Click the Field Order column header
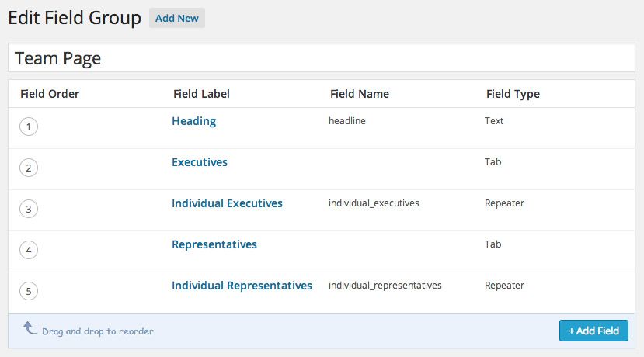The image size is (644, 357). [x=50, y=94]
